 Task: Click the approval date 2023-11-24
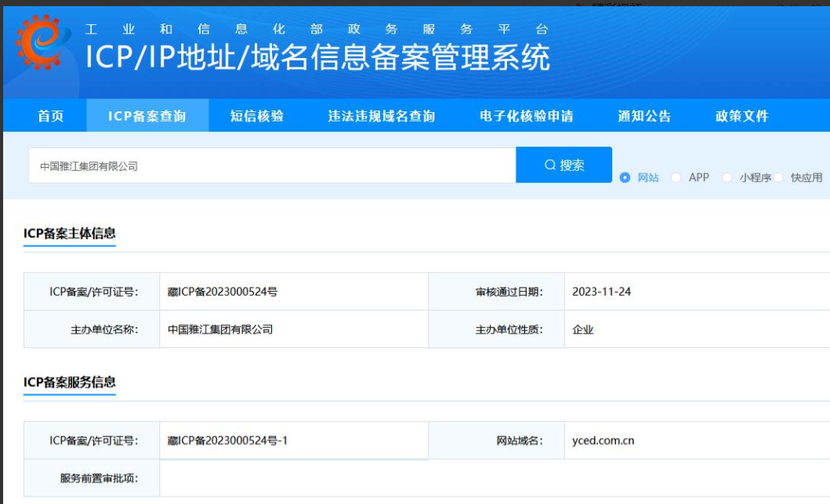(602, 292)
